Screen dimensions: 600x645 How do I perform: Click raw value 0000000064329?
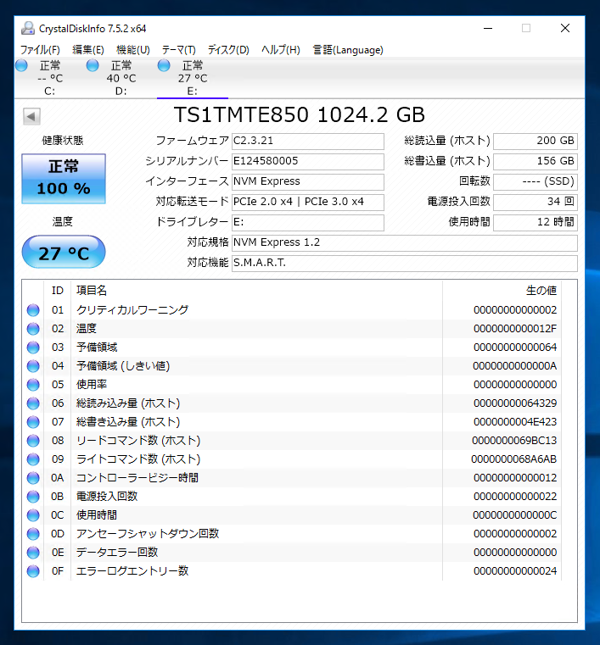[515, 404]
